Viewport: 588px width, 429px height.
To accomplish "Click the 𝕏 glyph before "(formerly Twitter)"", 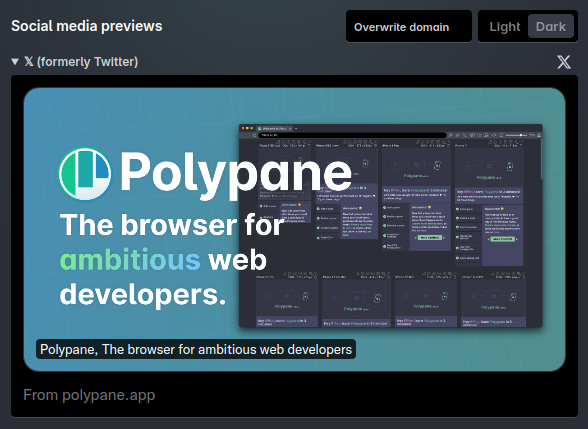I will [29, 62].
